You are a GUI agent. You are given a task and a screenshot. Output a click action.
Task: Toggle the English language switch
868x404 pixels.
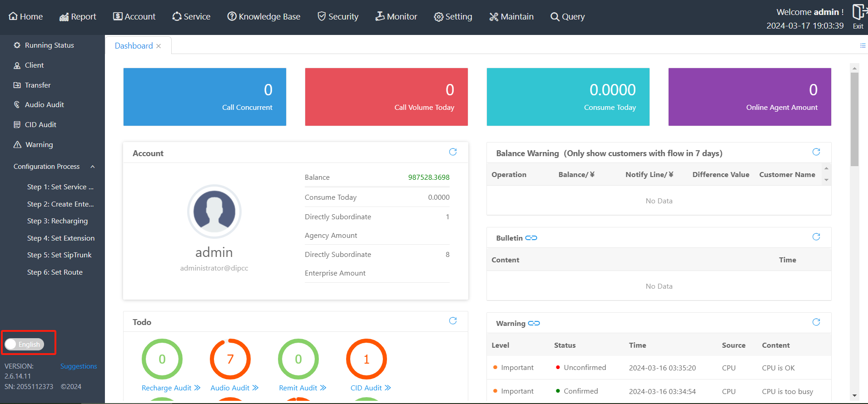click(x=25, y=345)
